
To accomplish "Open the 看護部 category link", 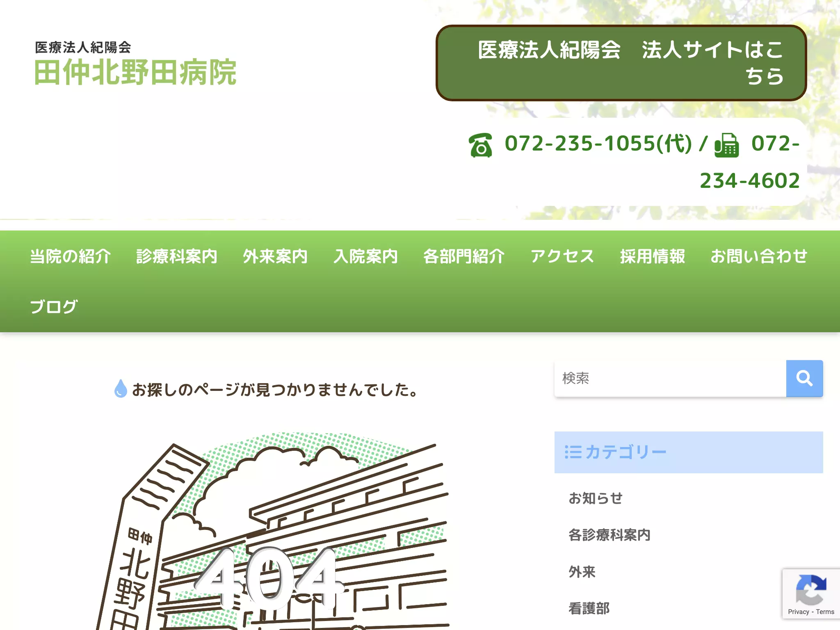I will (589, 608).
